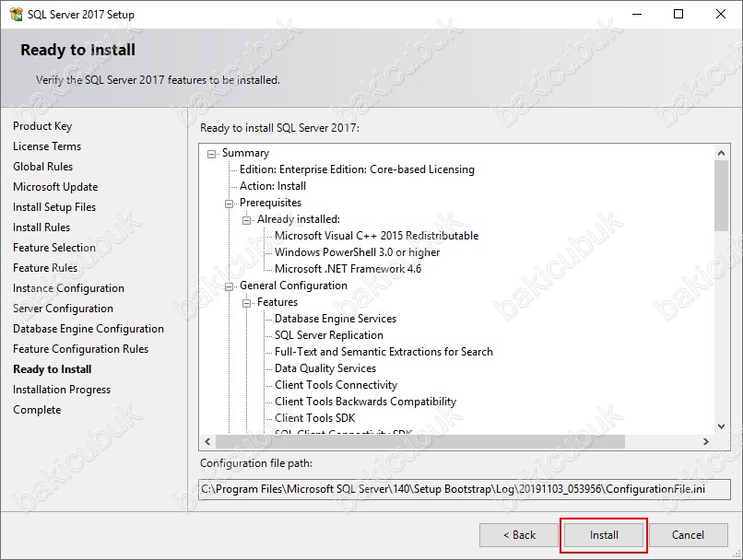Select Microsoft .NET Framework 4.6 item
This screenshot has height=560, width=743.
click(x=348, y=269)
